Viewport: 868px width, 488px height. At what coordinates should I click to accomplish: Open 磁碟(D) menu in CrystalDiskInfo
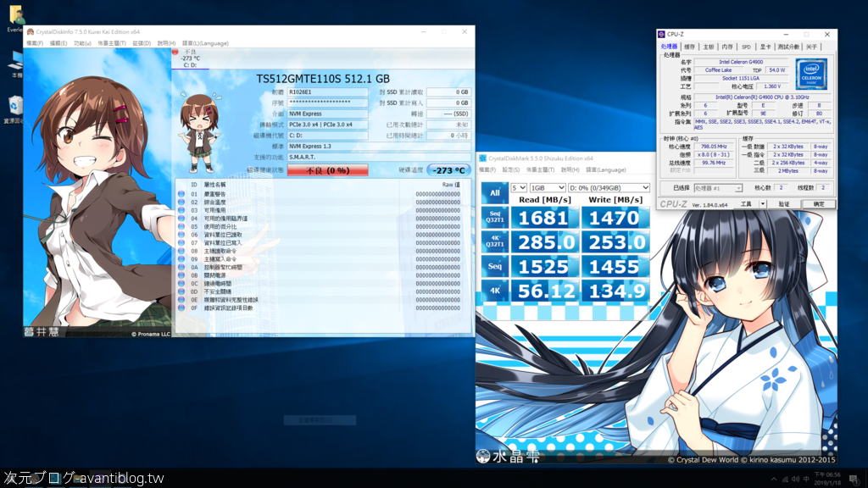[142, 43]
